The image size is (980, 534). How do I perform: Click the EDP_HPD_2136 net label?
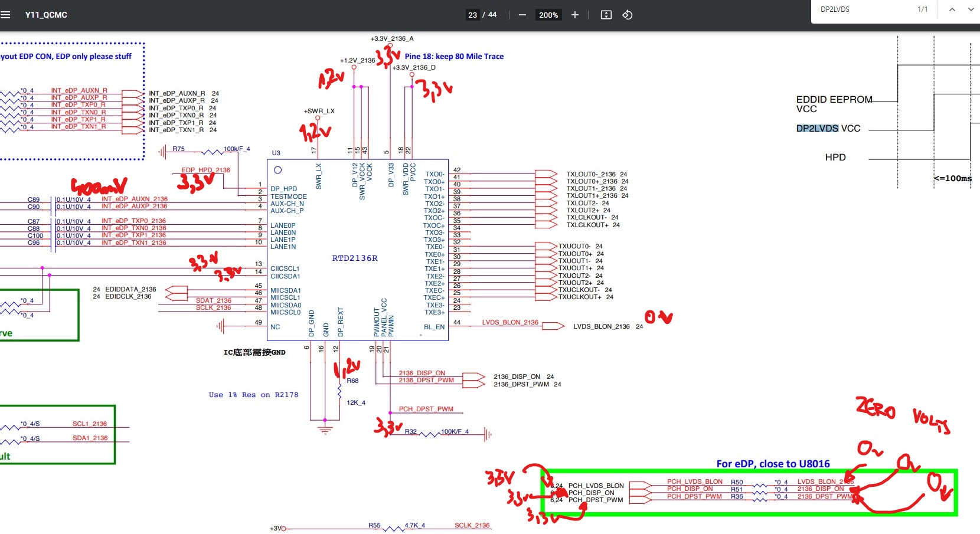(x=205, y=170)
